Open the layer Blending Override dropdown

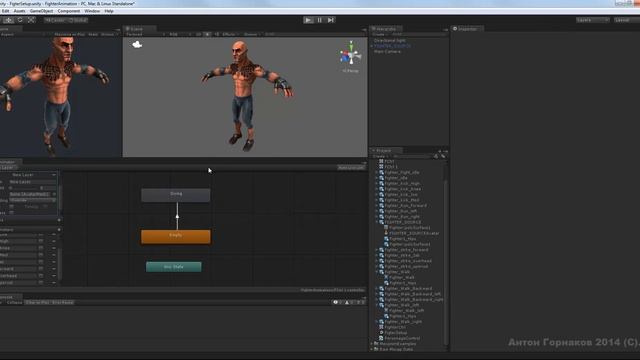pos(33,200)
